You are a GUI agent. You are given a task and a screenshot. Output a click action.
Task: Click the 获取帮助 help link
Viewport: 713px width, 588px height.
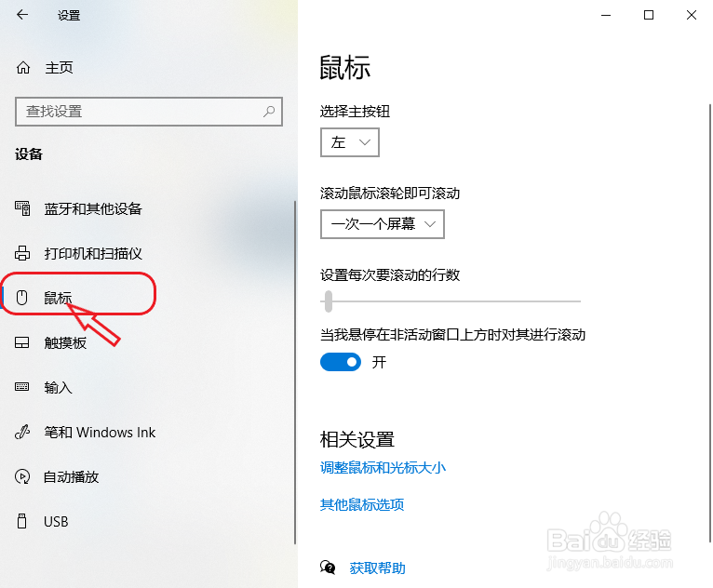click(x=377, y=568)
